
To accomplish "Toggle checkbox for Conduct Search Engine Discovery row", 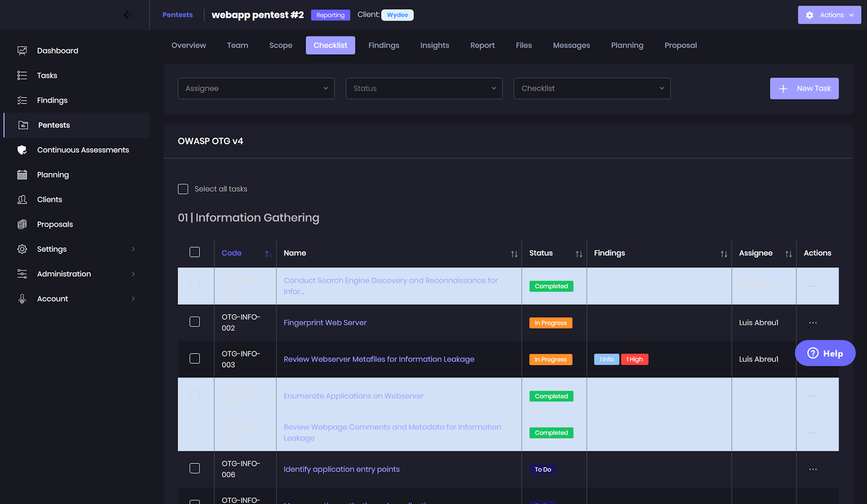I will coord(195,285).
